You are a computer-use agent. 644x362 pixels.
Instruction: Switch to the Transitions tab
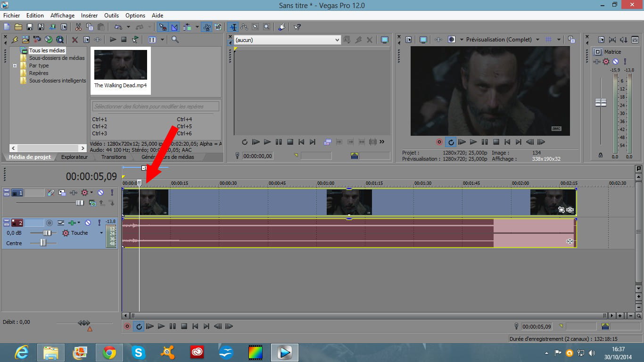coord(114,157)
